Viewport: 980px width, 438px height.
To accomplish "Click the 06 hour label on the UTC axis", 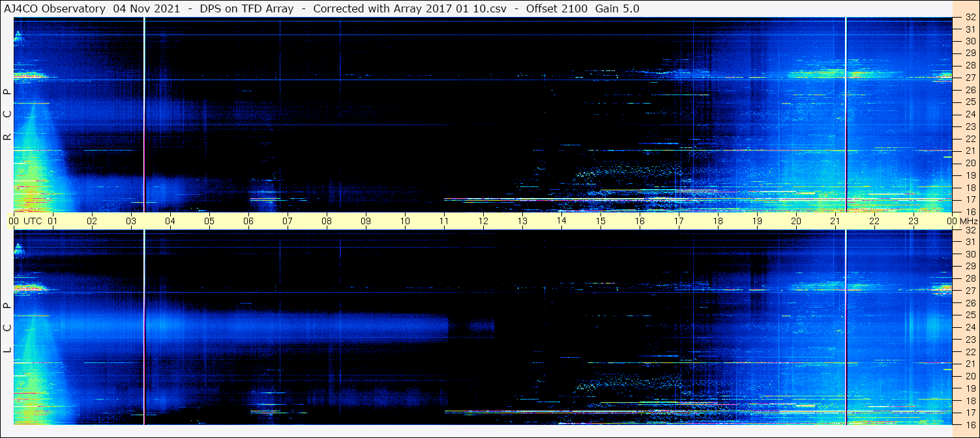I will click(248, 221).
